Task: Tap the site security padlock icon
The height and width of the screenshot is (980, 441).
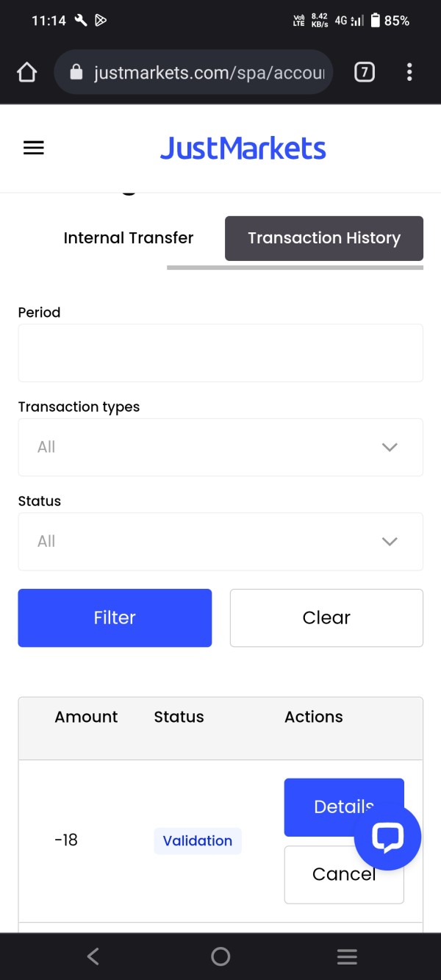Action: coord(75,72)
